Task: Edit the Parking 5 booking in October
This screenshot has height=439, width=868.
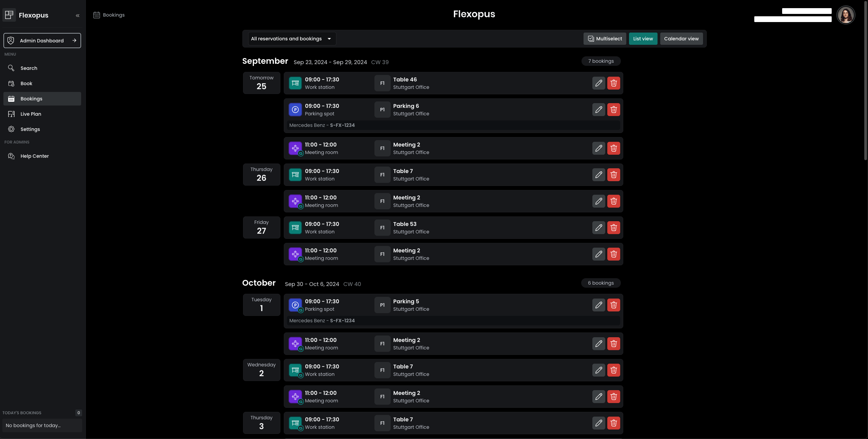Action: 598,305
